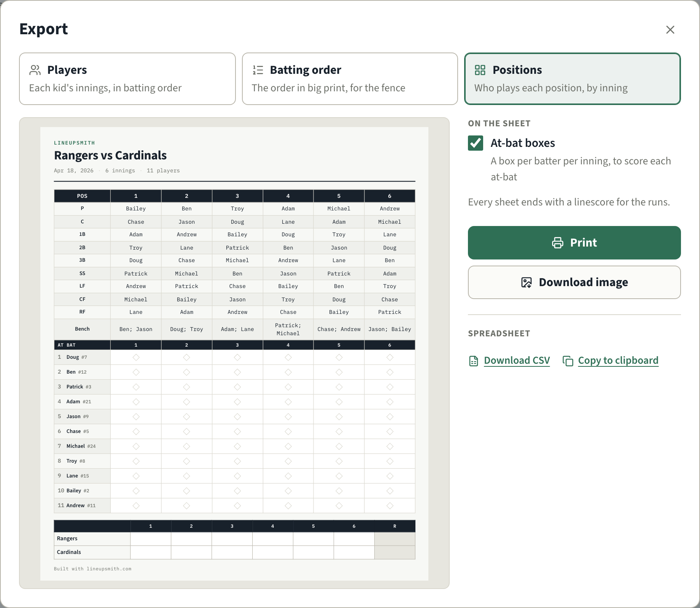Click batter row Ben #12
The height and width of the screenshot is (608, 700).
(82, 372)
